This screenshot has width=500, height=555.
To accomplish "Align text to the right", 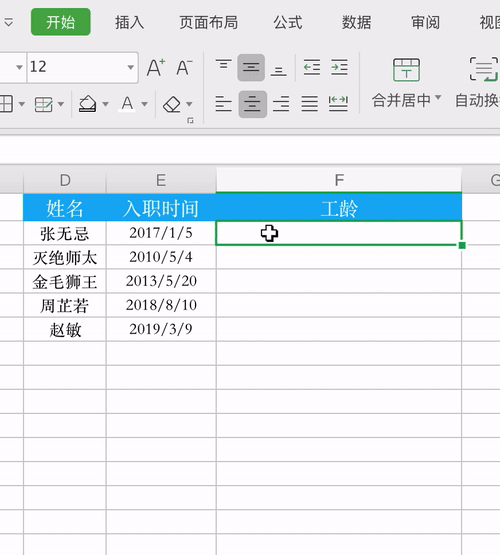I will pyautogui.click(x=281, y=104).
